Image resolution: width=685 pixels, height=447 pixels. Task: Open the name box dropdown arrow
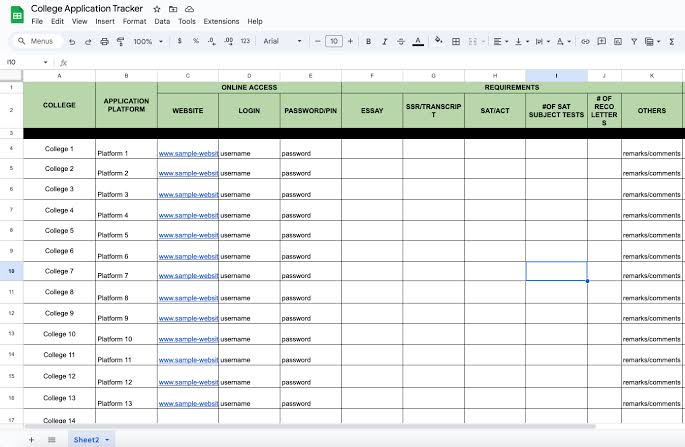(45, 62)
